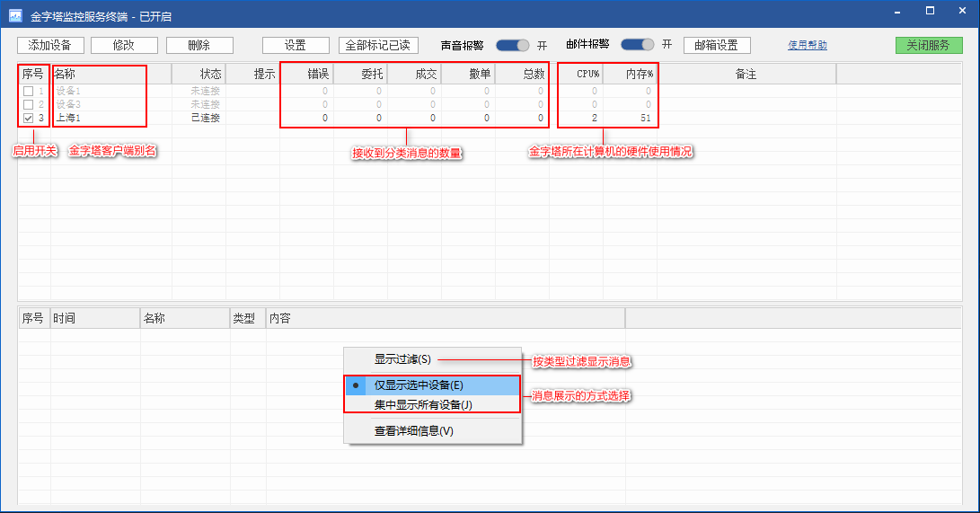Click the 时间 header in message list
The height and width of the screenshot is (513, 980).
[95, 318]
